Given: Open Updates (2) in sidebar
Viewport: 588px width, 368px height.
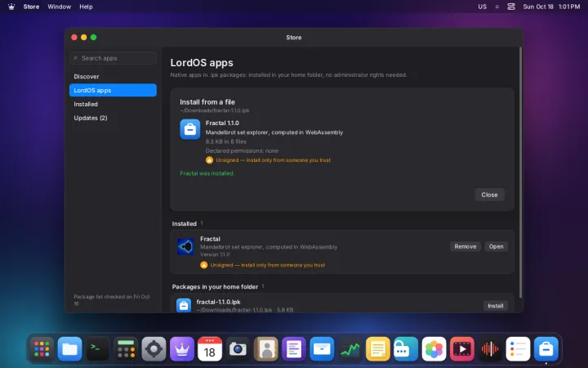Looking at the screenshot, I should pyautogui.click(x=113, y=118).
